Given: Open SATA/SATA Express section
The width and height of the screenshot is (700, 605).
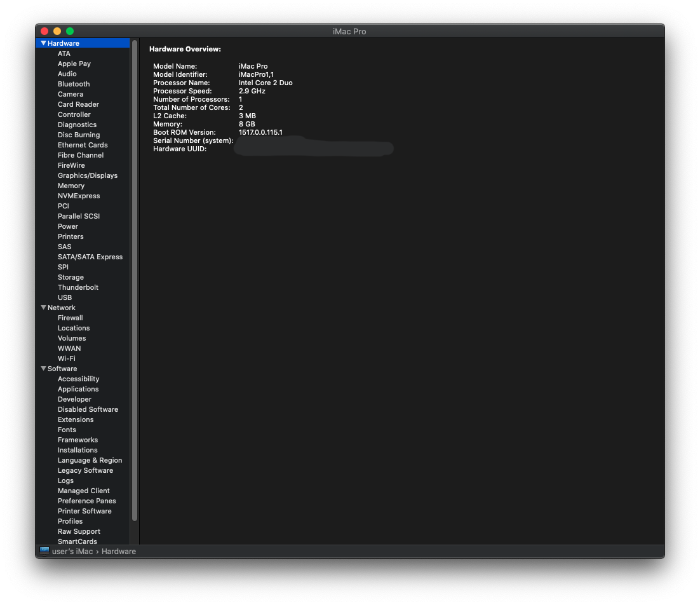Looking at the screenshot, I should pyautogui.click(x=90, y=257).
